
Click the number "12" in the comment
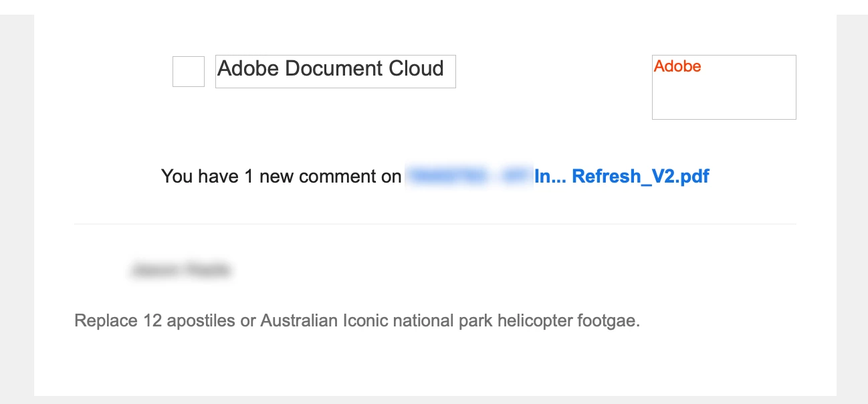click(152, 321)
